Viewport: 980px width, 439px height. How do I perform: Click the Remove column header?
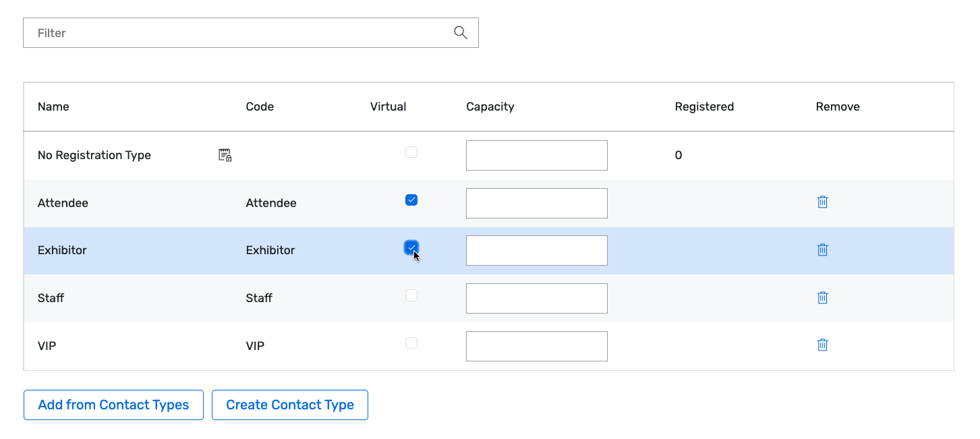838,107
